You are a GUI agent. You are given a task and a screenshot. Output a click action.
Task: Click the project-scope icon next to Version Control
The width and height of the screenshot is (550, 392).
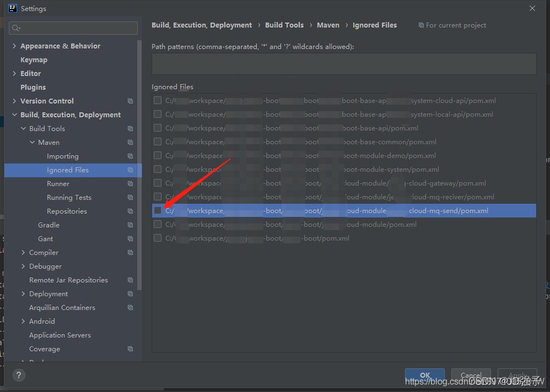(130, 101)
